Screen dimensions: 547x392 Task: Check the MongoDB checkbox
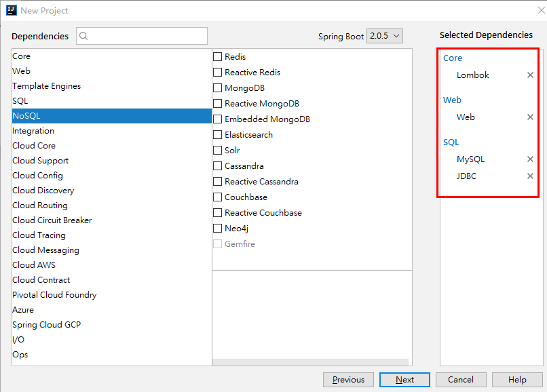pos(217,87)
